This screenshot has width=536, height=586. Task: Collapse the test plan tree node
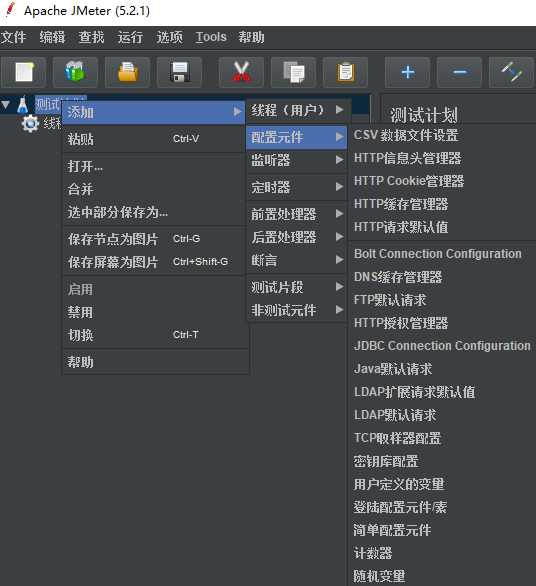point(6,105)
